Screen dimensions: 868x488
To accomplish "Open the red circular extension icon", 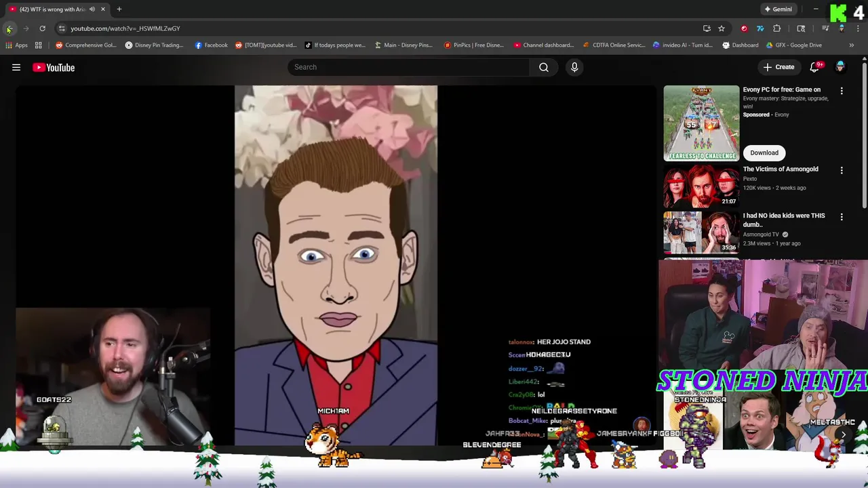I will coord(744,28).
